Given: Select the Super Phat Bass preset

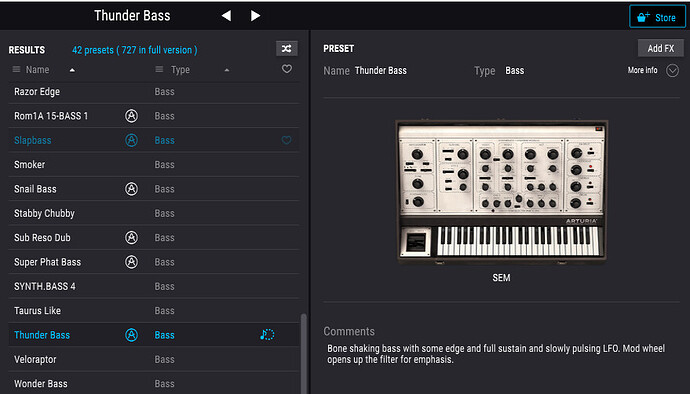Looking at the screenshot, I should pyautogui.click(x=154, y=262).
